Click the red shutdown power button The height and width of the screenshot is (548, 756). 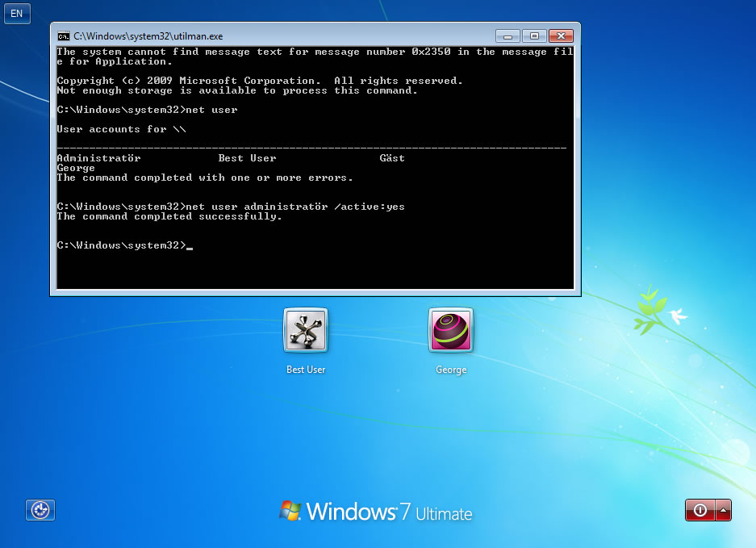[x=700, y=510]
